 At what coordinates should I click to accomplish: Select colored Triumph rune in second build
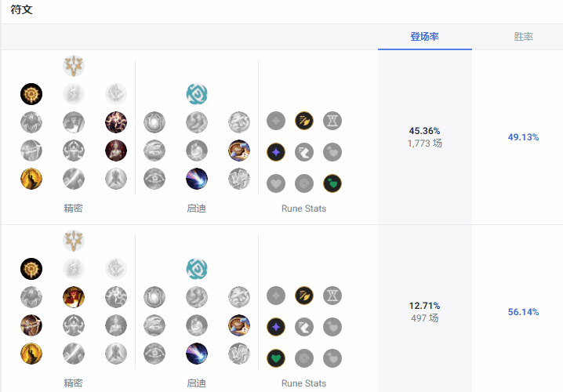(x=74, y=297)
